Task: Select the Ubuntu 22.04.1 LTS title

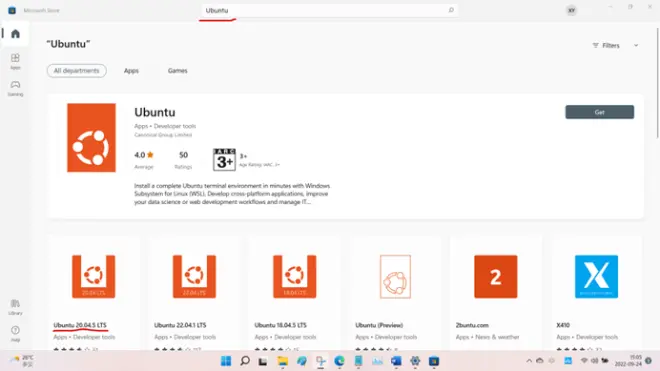Action: click(x=180, y=325)
